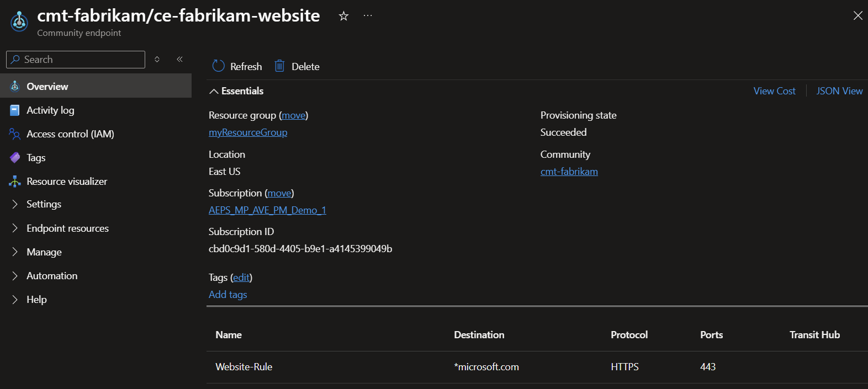This screenshot has width=868, height=389.
Task: Click the East US location value
Action: [x=224, y=172]
